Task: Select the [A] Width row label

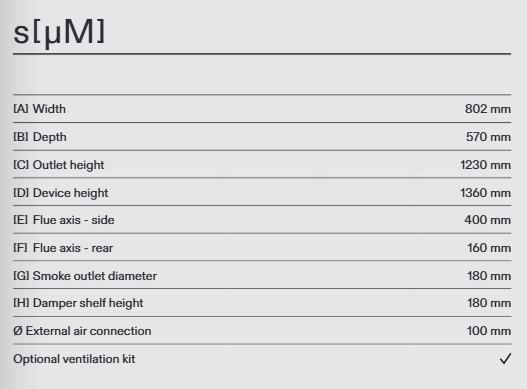Action: click(39, 109)
